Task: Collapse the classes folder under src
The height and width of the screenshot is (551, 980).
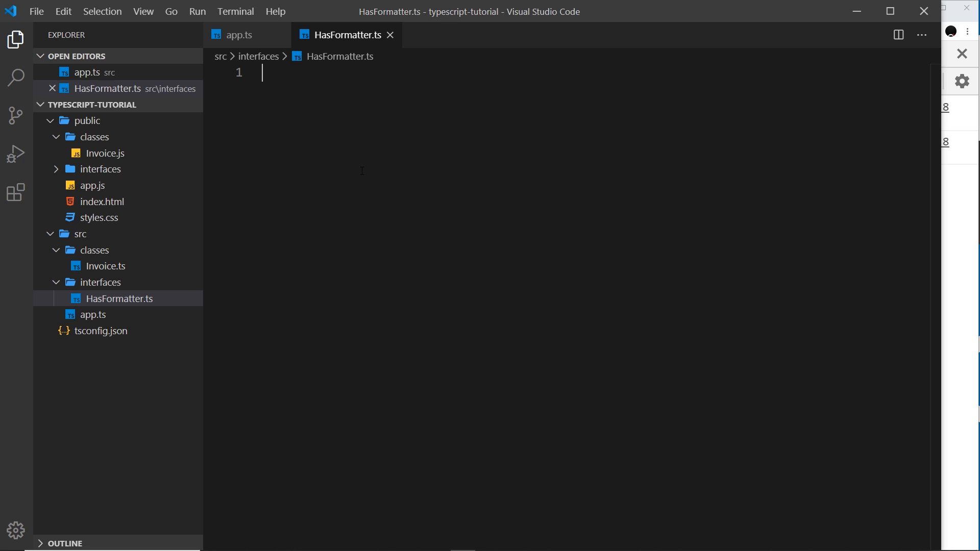Action: pyautogui.click(x=56, y=250)
